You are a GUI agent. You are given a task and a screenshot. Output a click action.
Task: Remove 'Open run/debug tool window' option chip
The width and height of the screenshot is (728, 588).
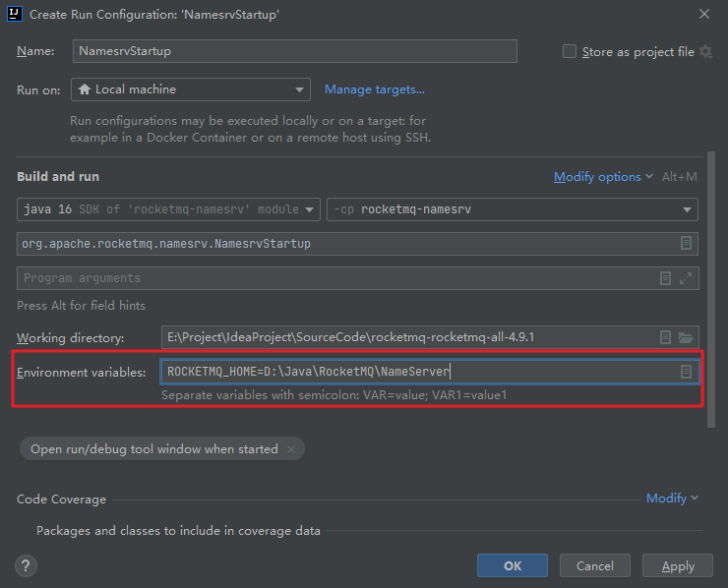(x=291, y=449)
